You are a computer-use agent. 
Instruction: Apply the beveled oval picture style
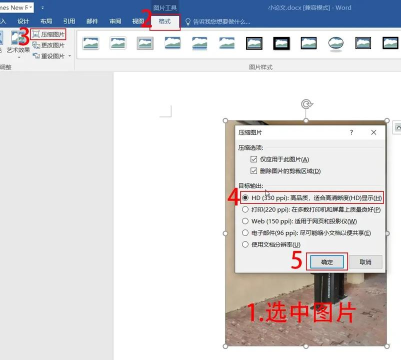336,43
